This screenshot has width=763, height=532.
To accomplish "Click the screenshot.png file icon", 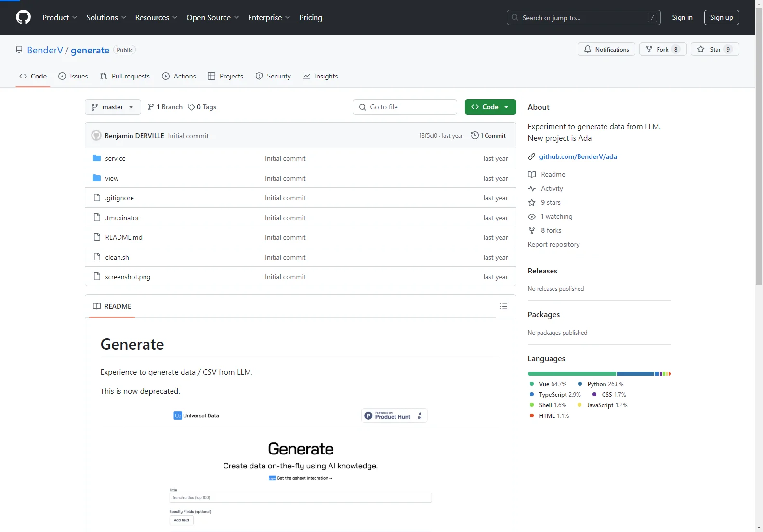I will pos(97,276).
